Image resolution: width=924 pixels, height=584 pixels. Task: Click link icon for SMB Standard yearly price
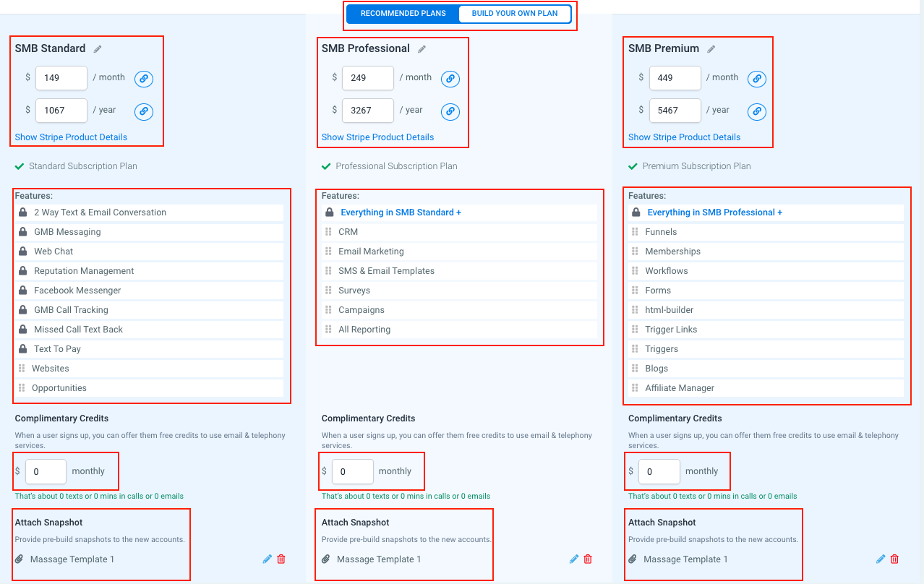click(144, 111)
